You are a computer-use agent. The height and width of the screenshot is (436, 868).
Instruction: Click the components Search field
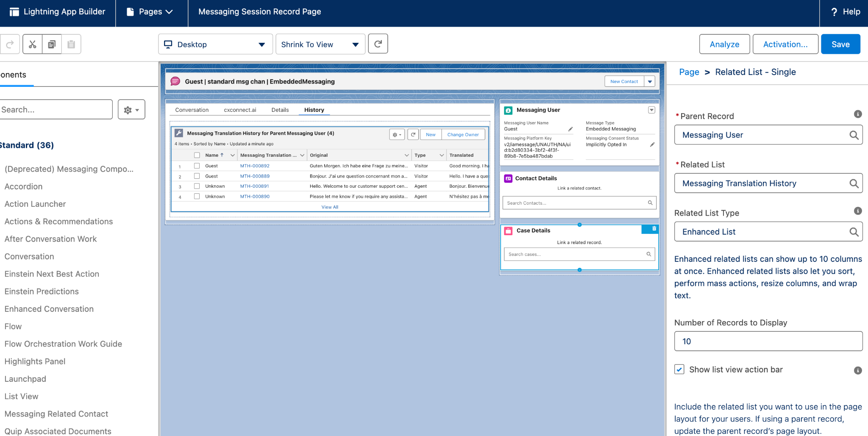[56, 109]
